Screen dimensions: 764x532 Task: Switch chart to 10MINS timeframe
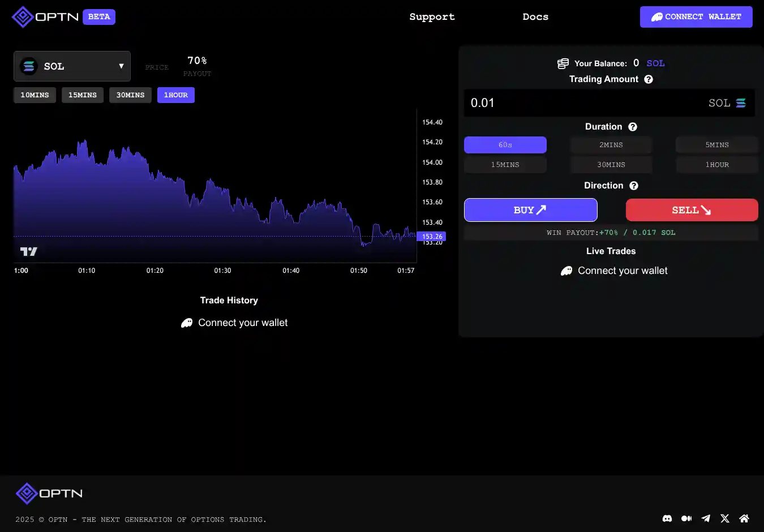tap(35, 95)
